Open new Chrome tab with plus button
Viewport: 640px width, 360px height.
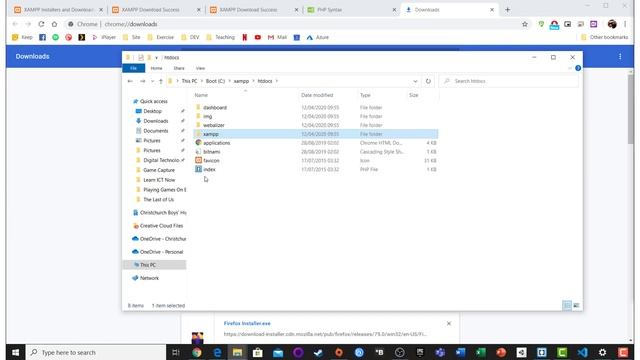click(x=507, y=9)
